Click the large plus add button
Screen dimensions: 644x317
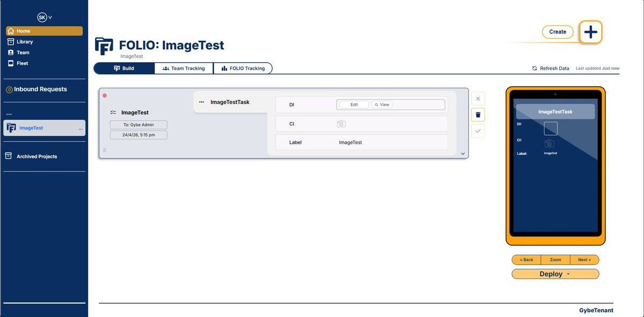(x=590, y=32)
